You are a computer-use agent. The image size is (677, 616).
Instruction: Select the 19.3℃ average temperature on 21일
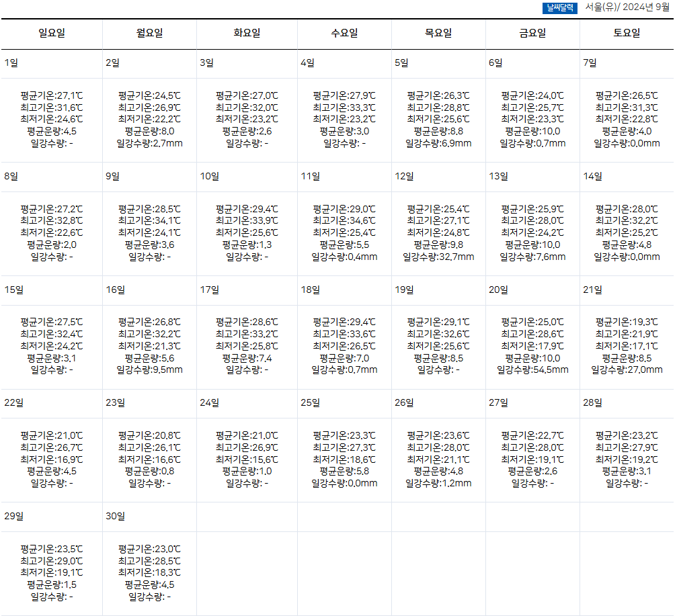pyautogui.click(x=627, y=322)
